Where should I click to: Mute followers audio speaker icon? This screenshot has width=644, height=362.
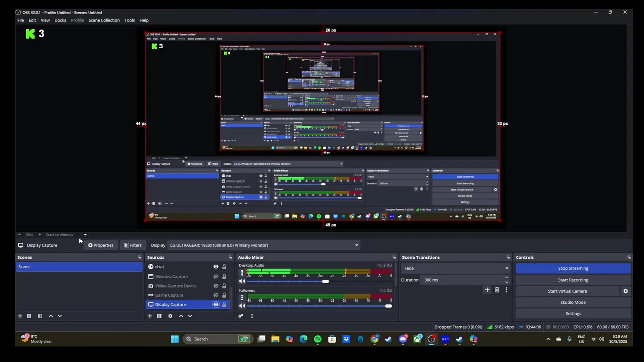pyautogui.click(x=242, y=306)
